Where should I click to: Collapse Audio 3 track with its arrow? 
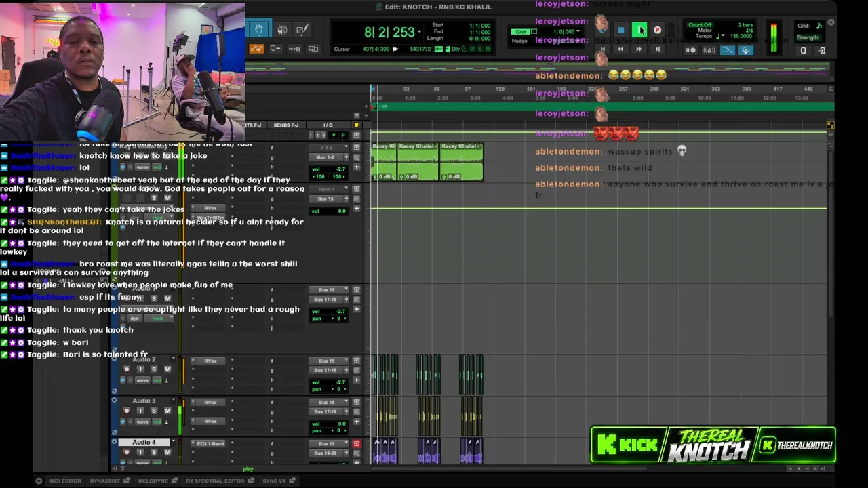click(x=114, y=400)
